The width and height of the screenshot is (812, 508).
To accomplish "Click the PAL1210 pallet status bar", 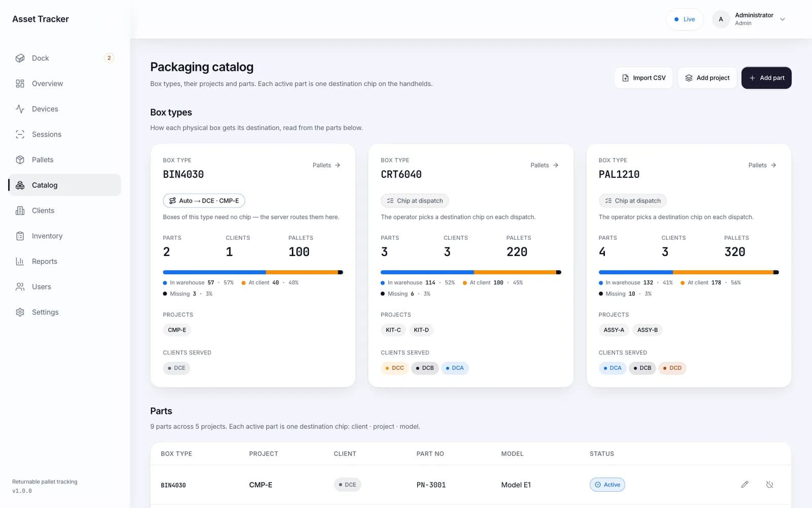I will click(689, 272).
